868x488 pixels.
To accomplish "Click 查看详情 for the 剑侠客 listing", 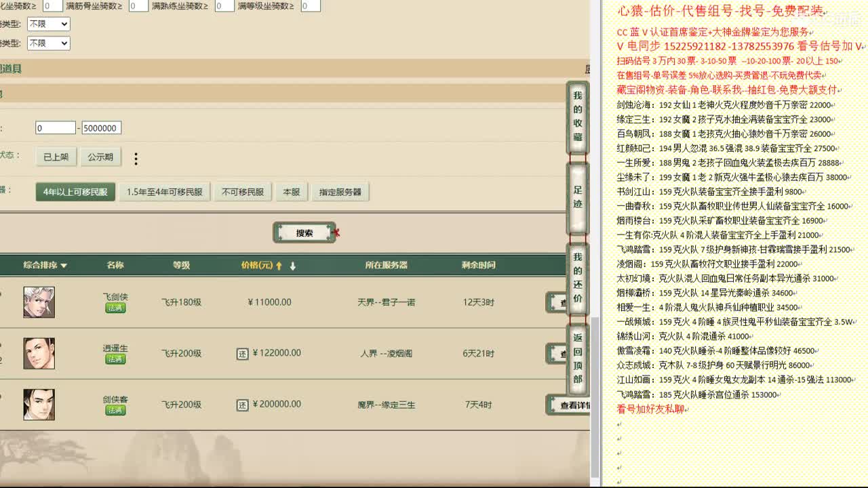I will coord(573,405).
